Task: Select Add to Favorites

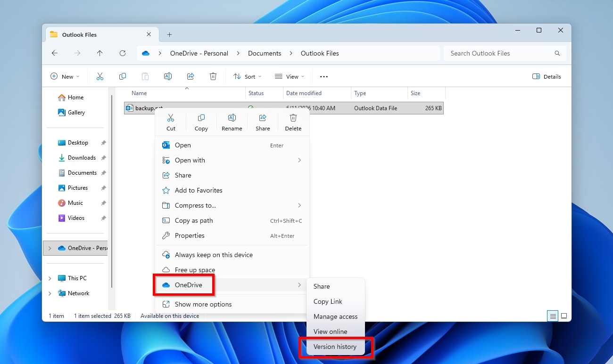Action: tap(232, 190)
